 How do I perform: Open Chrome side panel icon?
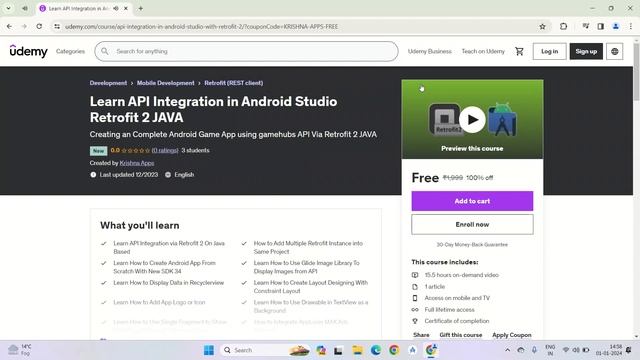600,26
